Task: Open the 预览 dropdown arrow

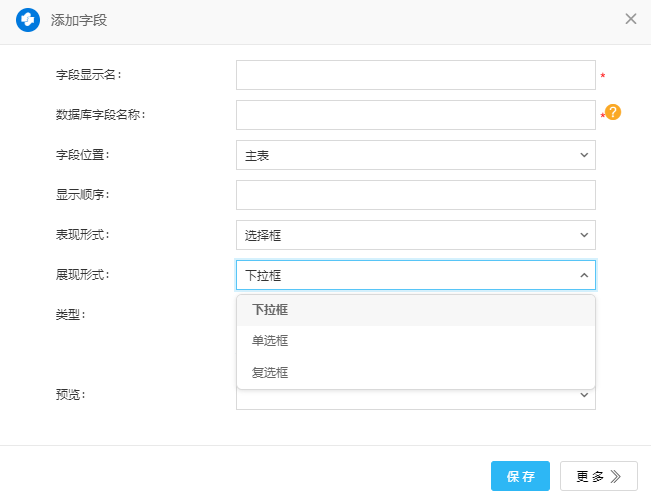Action: 583,396
